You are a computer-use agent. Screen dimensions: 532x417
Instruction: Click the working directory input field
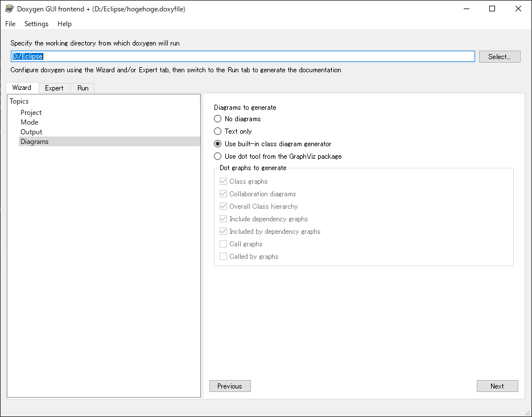pyautogui.click(x=242, y=56)
